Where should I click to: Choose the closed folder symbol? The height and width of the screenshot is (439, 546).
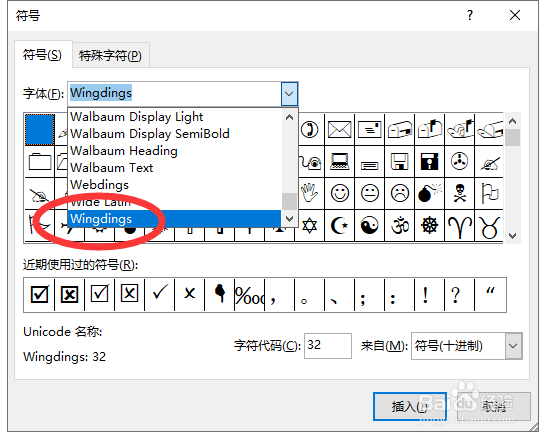(39, 162)
